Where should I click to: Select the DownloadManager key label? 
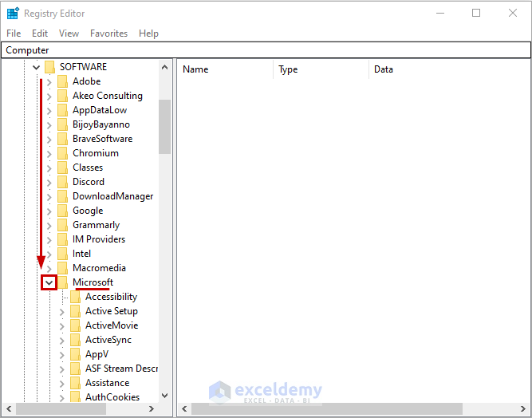[x=113, y=196]
